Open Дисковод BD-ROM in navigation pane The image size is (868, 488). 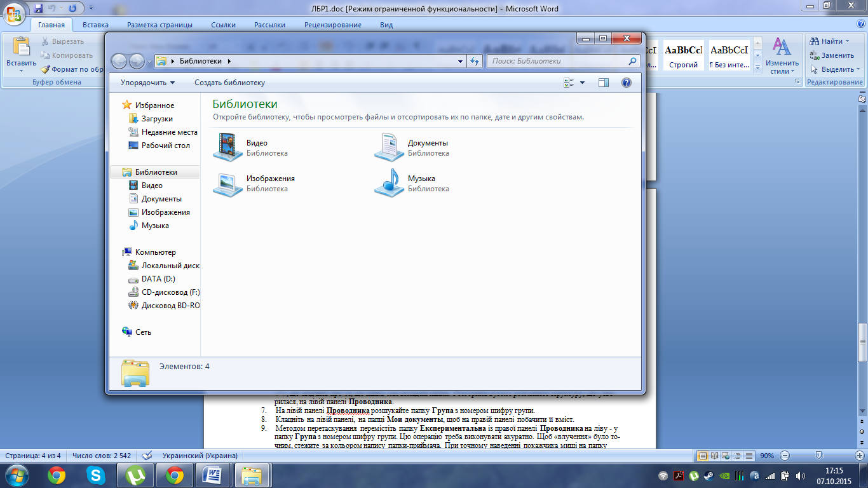point(164,306)
